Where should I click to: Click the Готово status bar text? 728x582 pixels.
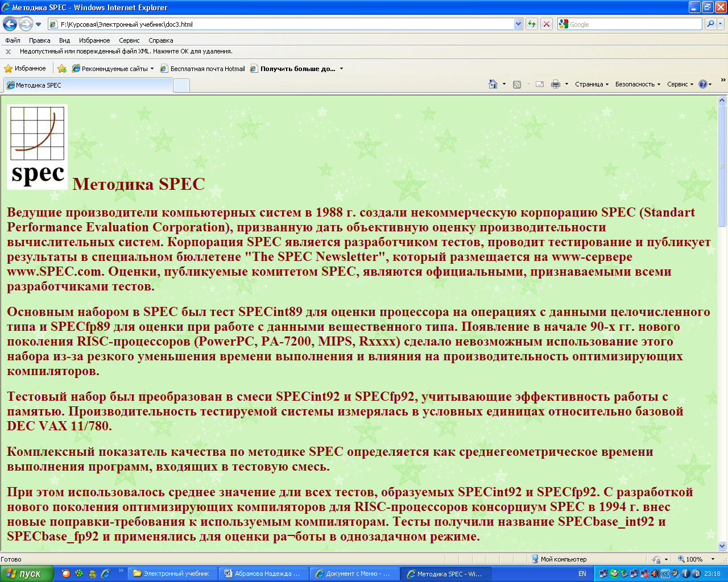click(11, 559)
